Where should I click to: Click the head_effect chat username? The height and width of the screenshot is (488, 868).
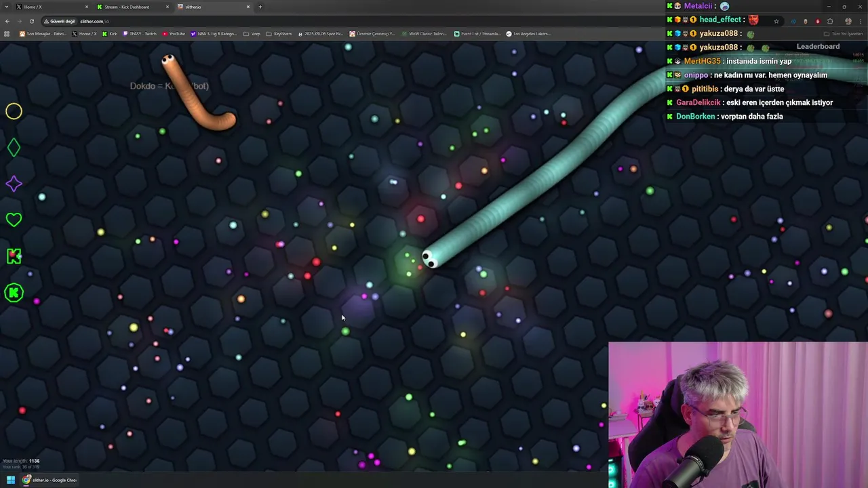point(719,20)
